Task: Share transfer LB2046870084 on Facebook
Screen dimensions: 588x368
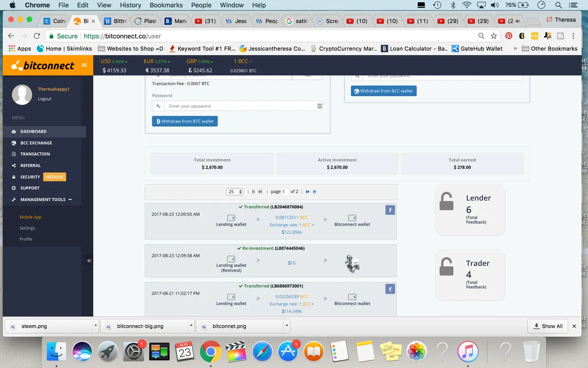Action: point(390,210)
